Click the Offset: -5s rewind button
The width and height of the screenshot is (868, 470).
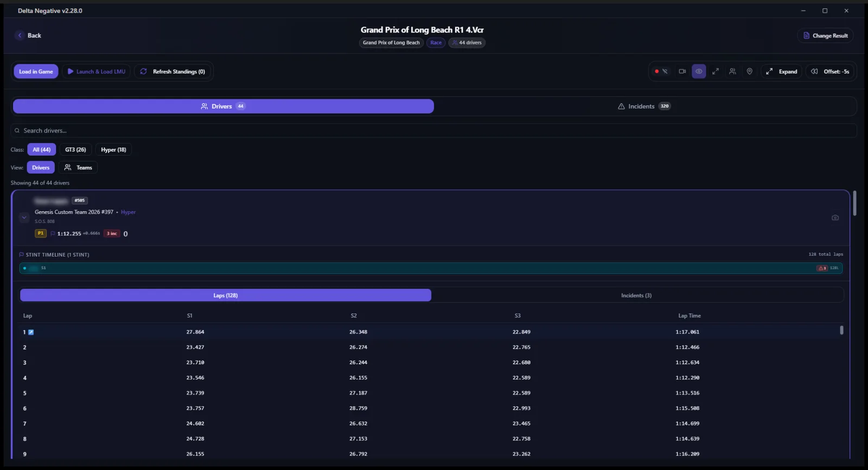(830, 72)
